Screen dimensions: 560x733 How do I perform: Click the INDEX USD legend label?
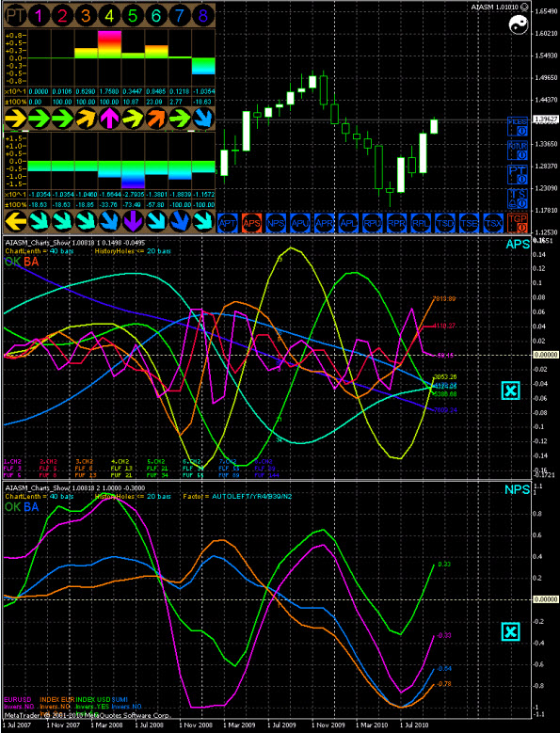[x=93, y=699]
